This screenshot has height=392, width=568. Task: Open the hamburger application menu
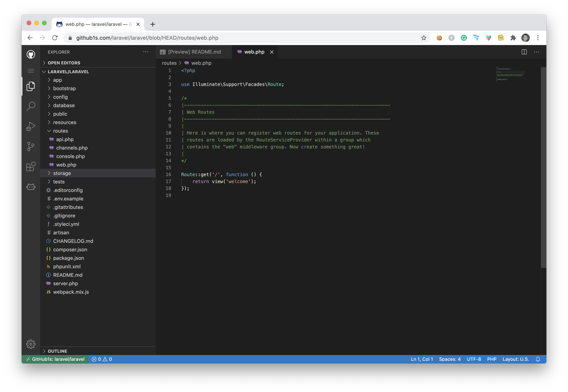31,71
